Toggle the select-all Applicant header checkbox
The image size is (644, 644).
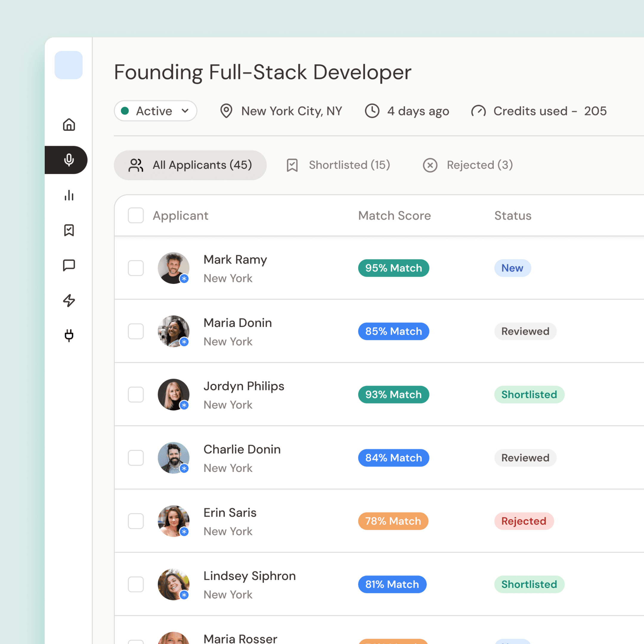[136, 216]
